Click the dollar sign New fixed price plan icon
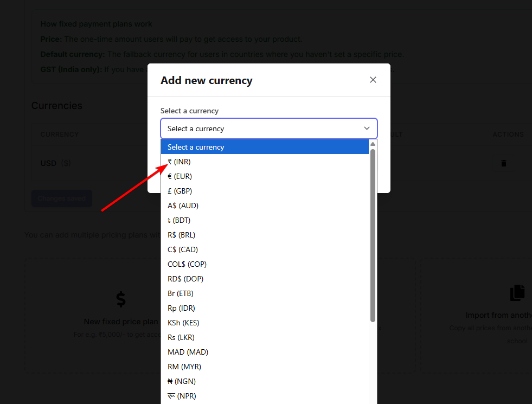The height and width of the screenshot is (404, 532). pos(121,299)
